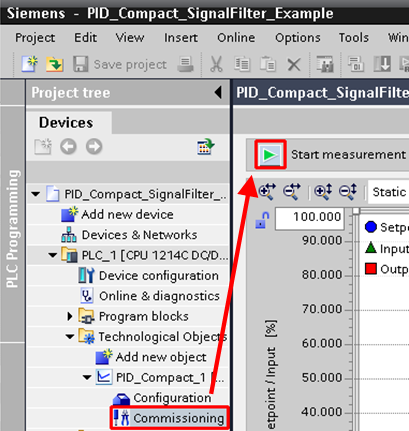Click the forward arrow in Devices toolbar
The width and height of the screenshot is (409, 431).
click(94, 146)
